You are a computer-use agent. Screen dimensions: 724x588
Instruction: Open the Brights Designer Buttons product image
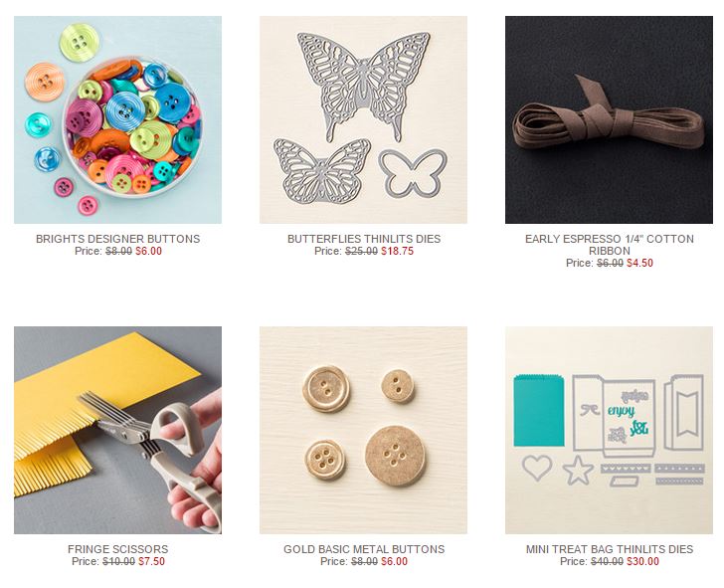[117, 120]
